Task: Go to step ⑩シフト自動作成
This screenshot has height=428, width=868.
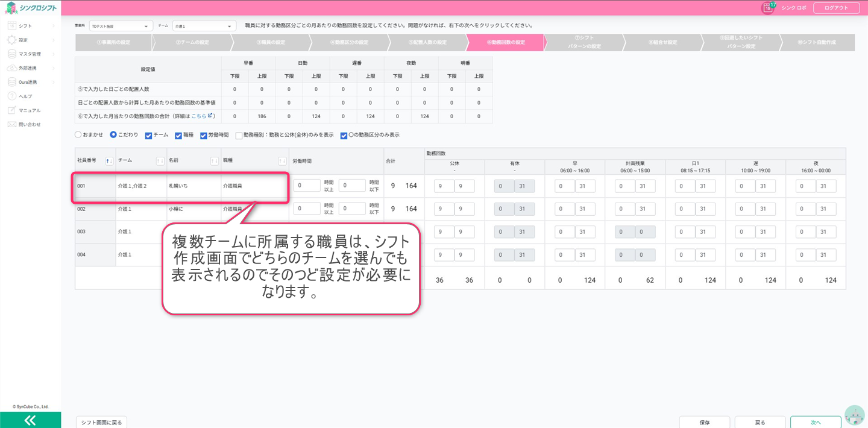Action: [x=817, y=42]
